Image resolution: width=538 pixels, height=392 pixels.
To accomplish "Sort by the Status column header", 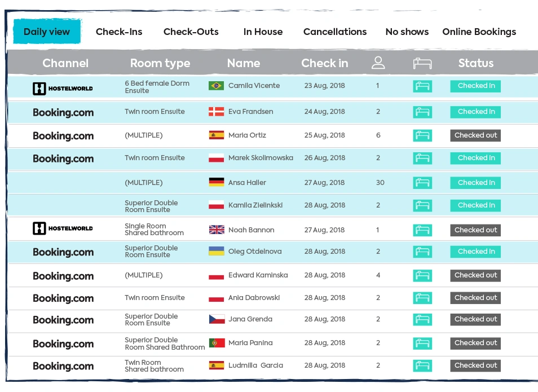I will (x=476, y=63).
